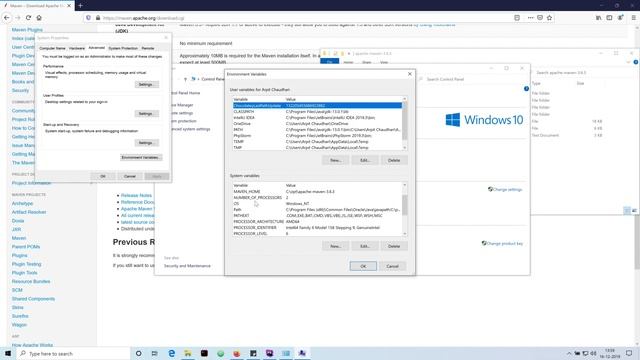Viewport: 640px width, 360px height.
Task: Select the IntelliJ IDEA user variable
Action: (317, 118)
